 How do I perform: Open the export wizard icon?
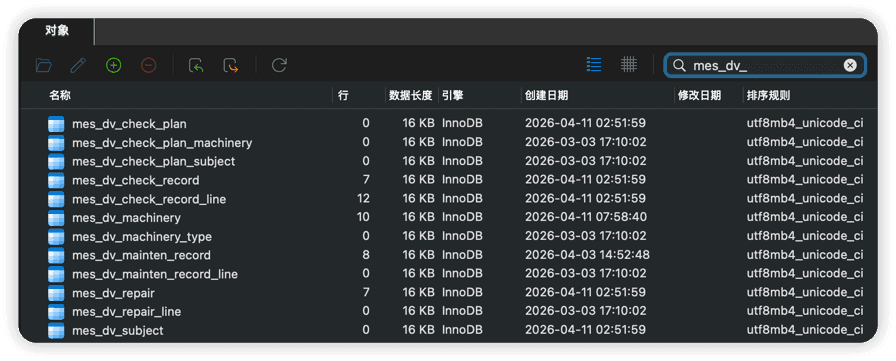(x=231, y=66)
